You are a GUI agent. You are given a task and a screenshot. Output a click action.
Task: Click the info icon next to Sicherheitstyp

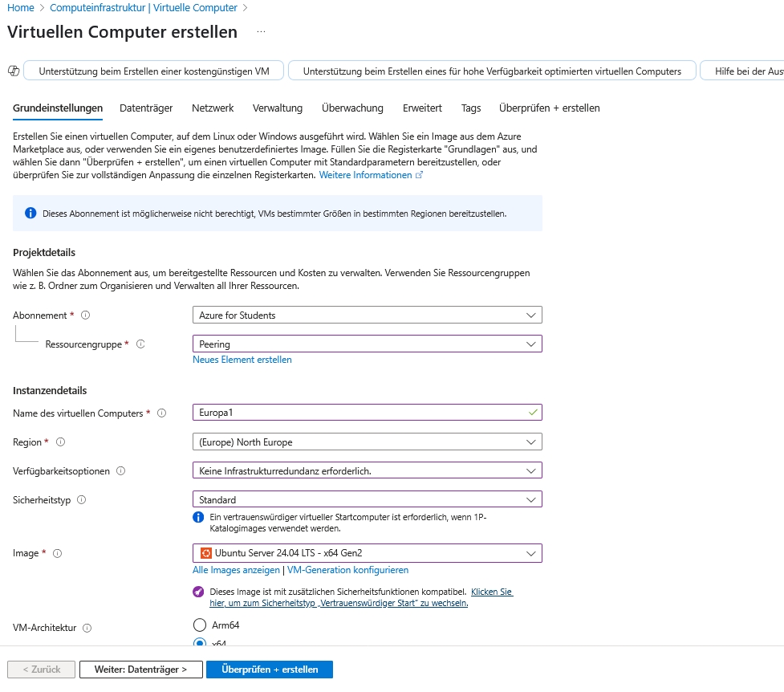[x=81, y=500]
